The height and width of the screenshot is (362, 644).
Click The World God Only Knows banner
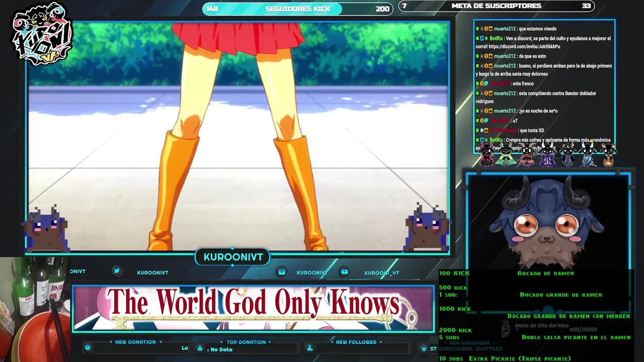pos(253,308)
